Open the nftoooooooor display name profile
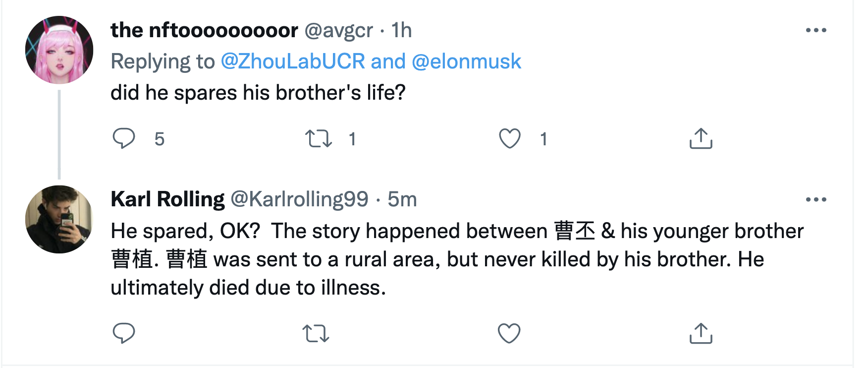The image size is (868, 368). [x=204, y=30]
